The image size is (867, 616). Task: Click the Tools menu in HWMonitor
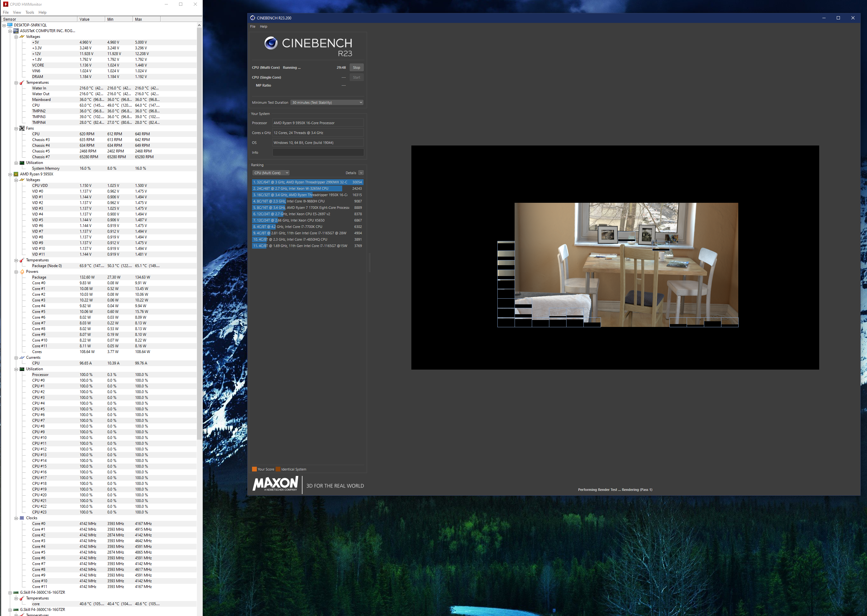29,13
